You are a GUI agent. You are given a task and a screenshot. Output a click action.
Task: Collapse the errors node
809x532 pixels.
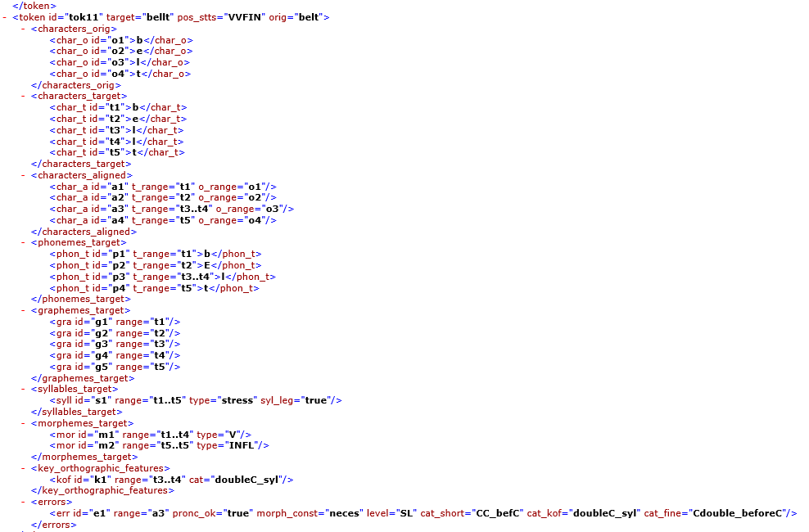click(x=24, y=503)
